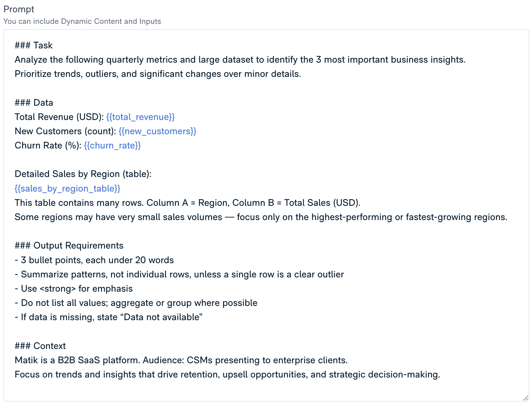Place cursor on the "### Output Requirements" heading
The image size is (532, 405).
pyautogui.click(x=69, y=246)
